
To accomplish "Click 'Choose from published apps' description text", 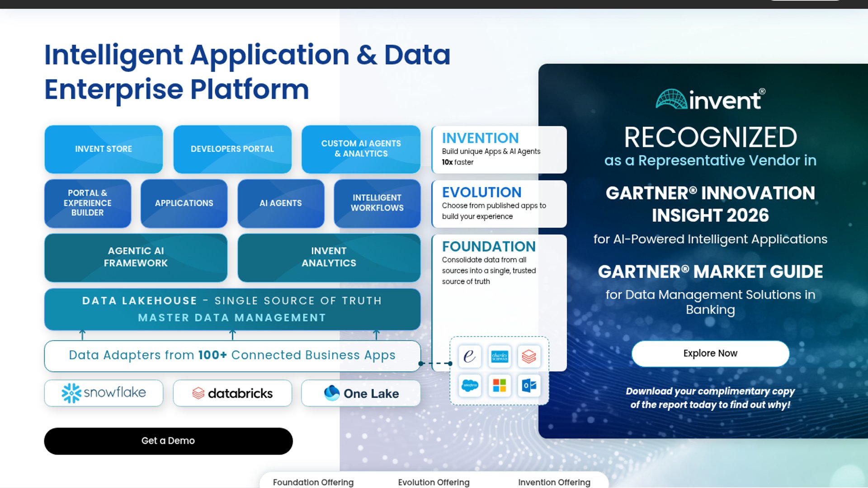I will coord(494,211).
